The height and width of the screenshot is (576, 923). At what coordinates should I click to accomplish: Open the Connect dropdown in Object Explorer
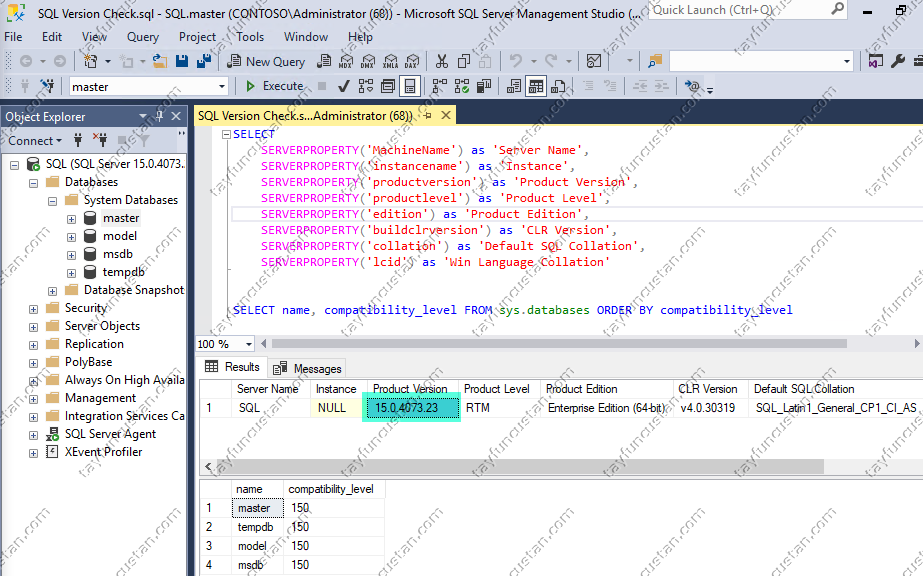click(x=35, y=141)
